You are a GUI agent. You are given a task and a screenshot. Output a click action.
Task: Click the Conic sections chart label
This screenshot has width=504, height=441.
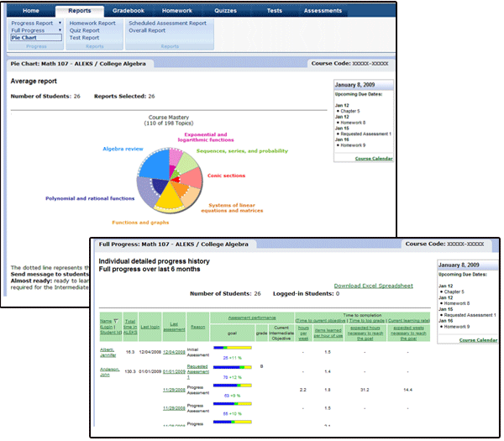tap(226, 176)
